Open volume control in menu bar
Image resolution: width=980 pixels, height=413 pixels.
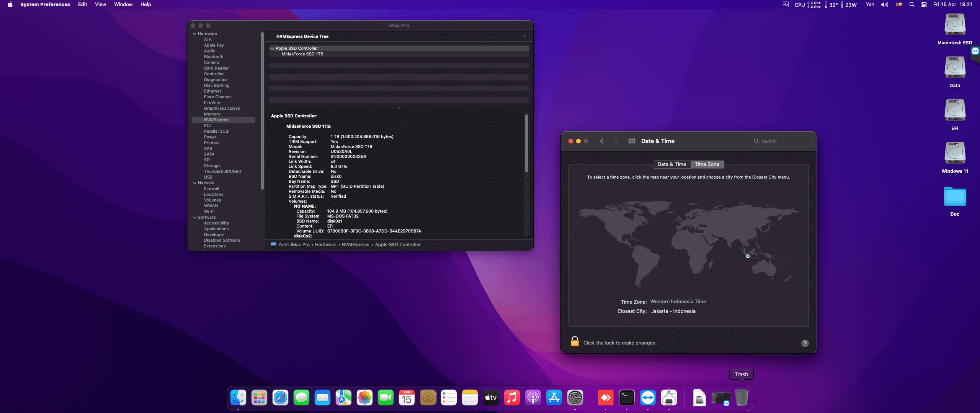[x=884, y=5]
